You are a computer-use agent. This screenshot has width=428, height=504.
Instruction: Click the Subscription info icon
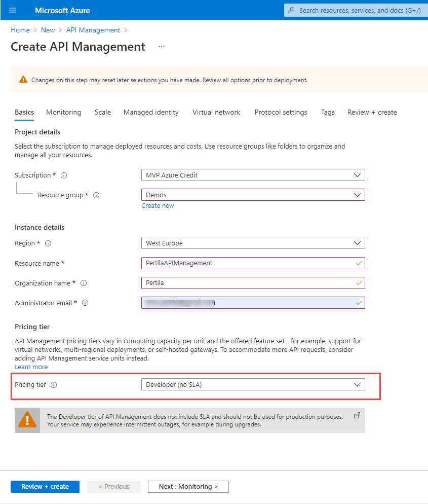tap(64, 175)
